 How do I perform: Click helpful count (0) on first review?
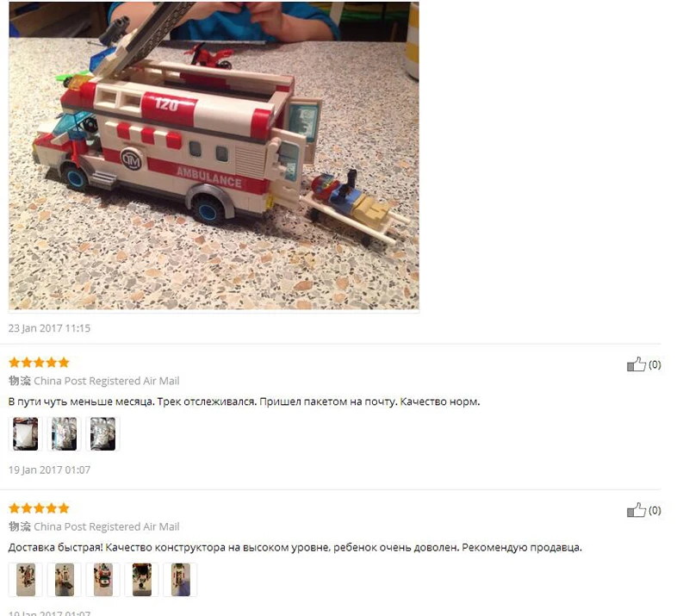click(655, 364)
